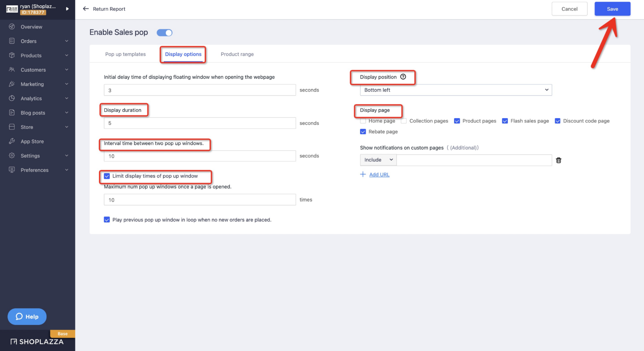Click the initial delay time input field

tap(200, 90)
